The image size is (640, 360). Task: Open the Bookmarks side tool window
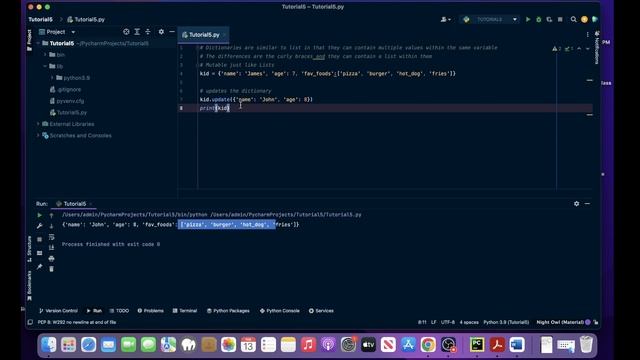pyautogui.click(x=29, y=286)
